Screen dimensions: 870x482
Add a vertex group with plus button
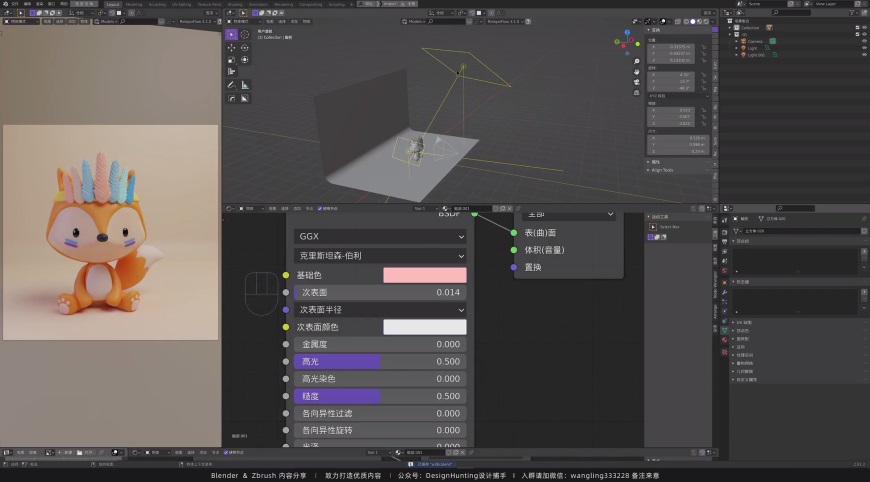(864, 252)
